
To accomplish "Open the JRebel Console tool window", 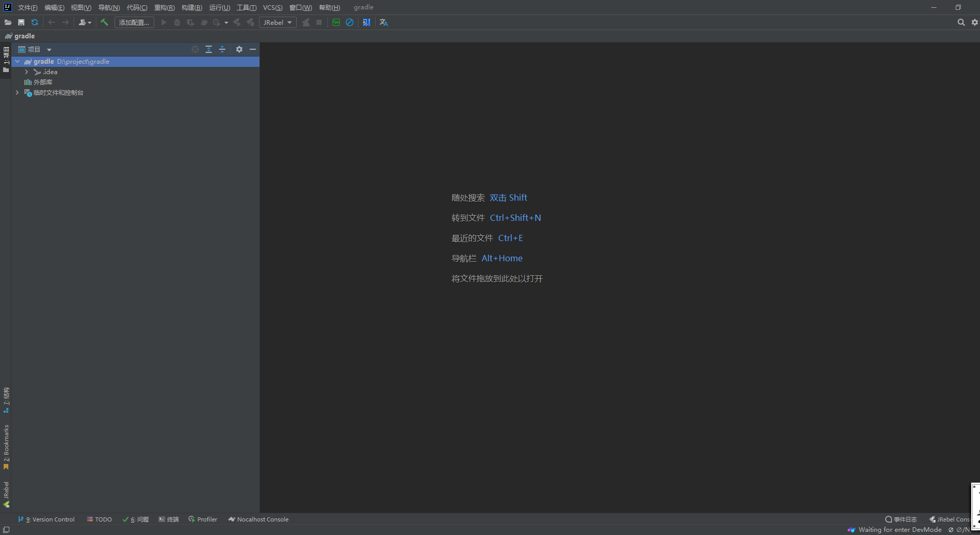I will pos(949,519).
